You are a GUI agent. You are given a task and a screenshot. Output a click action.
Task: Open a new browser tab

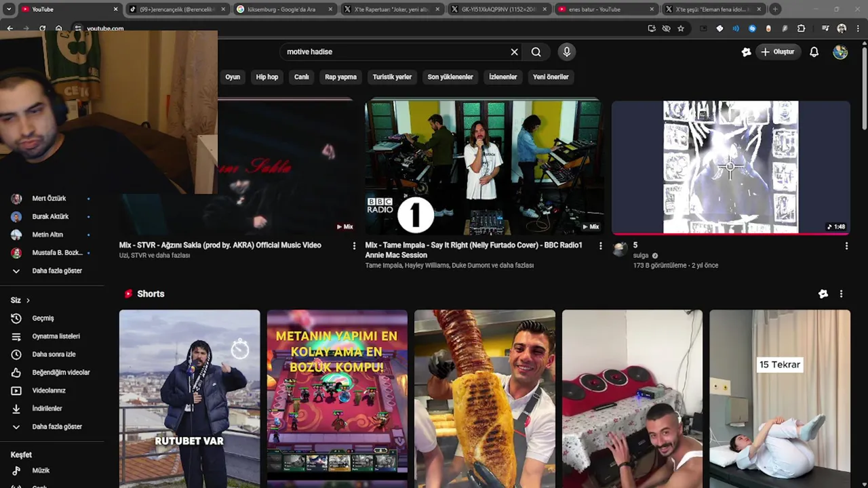tap(775, 9)
